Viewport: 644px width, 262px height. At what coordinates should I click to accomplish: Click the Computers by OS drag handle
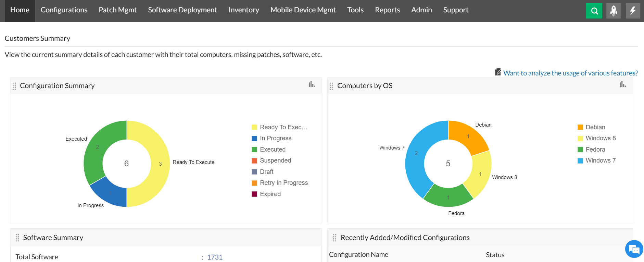point(331,86)
